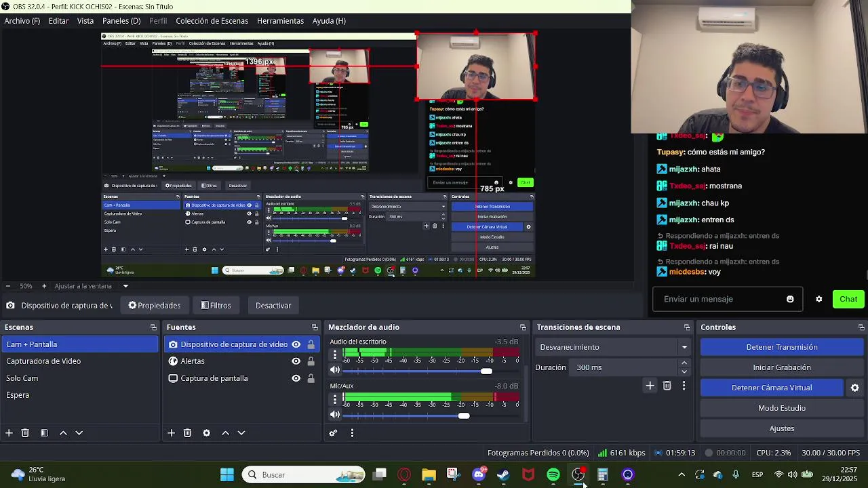868x488 pixels.
Task: Increase transition duration up arrow
Action: tap(684, 363)
